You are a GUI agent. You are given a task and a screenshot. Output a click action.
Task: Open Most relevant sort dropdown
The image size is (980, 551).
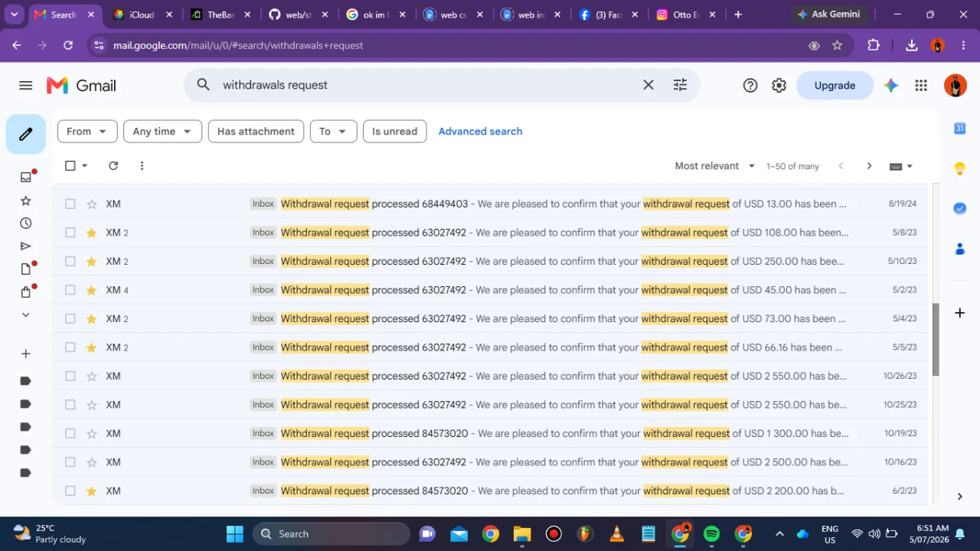(x=715, y=166)
